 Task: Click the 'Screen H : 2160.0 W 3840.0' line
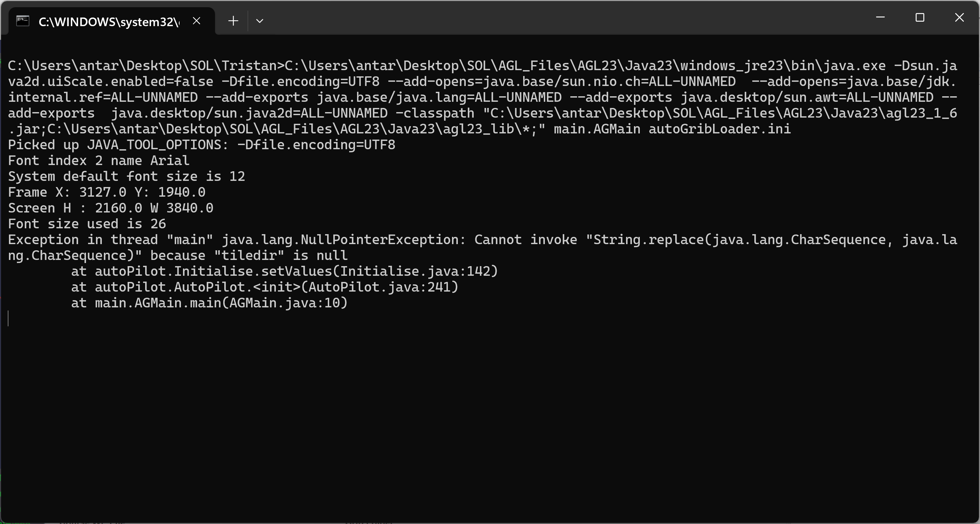click(x=111, y=208)
